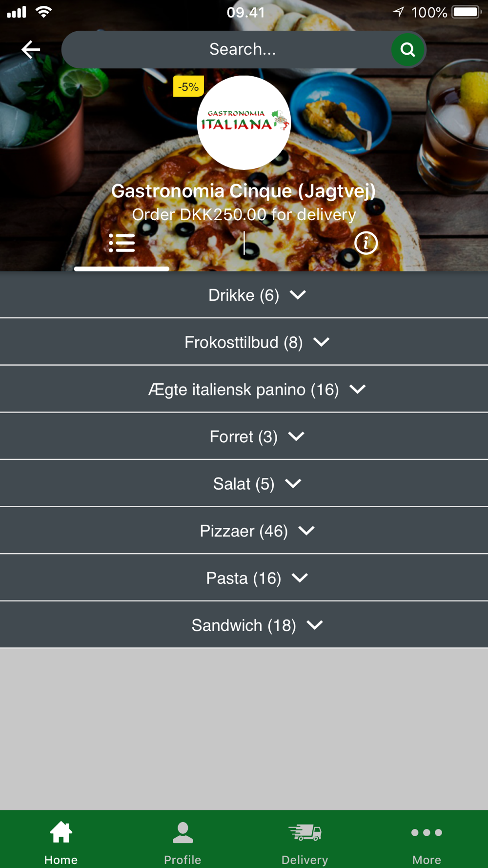Open restaurant info icon
Viewport: 488px width, 868px height.
tap(366, 243)
